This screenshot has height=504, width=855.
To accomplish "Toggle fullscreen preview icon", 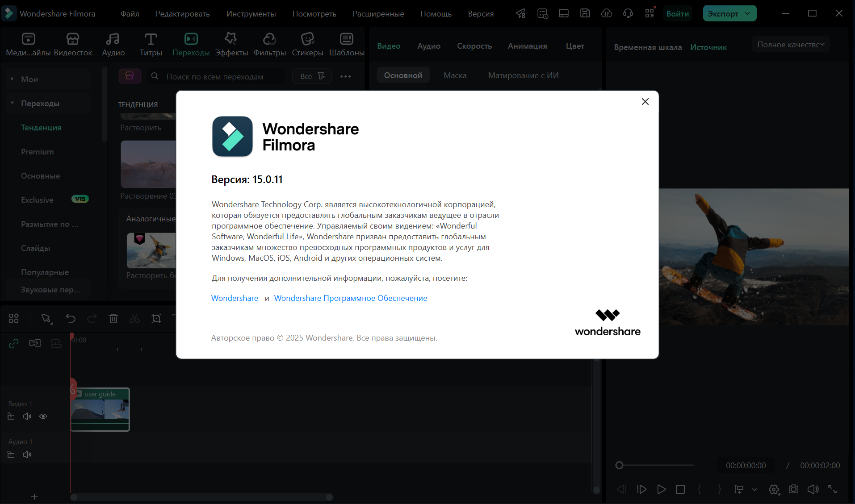I will pos(832,489).
